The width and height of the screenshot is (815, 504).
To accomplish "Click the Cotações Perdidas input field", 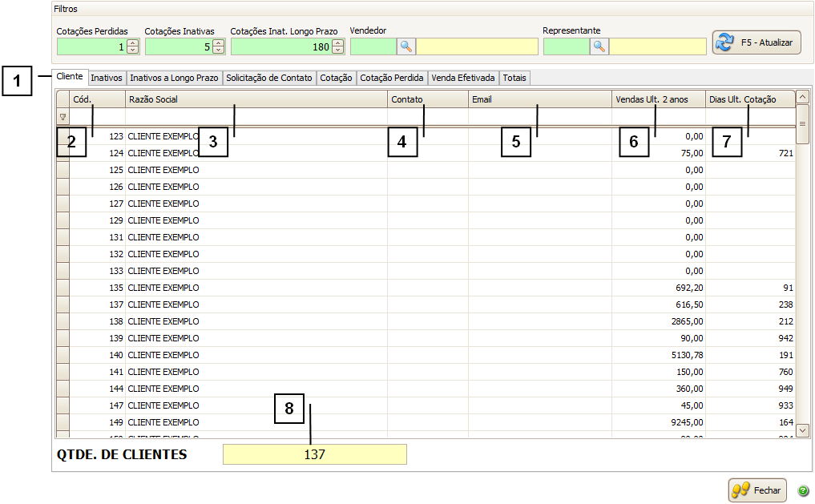I will click(91, 47).
